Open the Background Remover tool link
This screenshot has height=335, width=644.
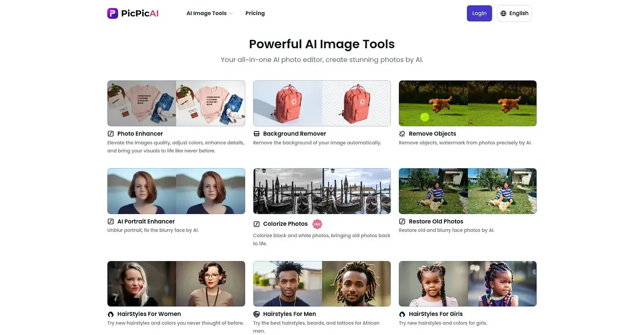(294, 134)
